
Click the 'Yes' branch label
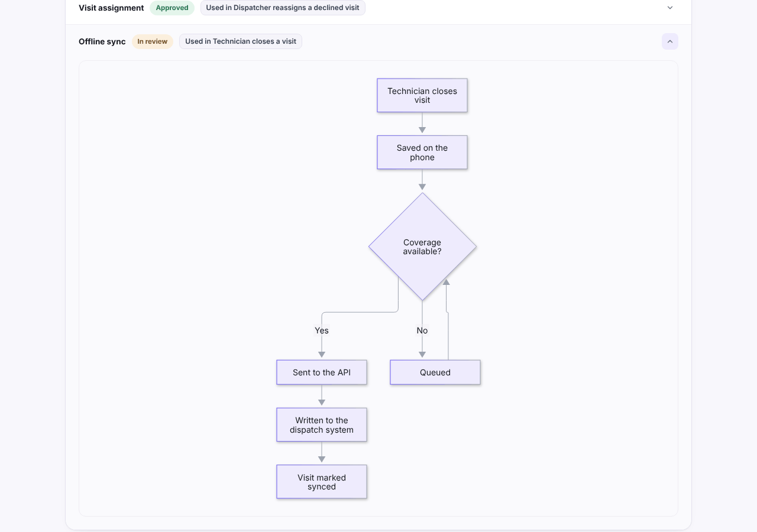coord(322,330)
